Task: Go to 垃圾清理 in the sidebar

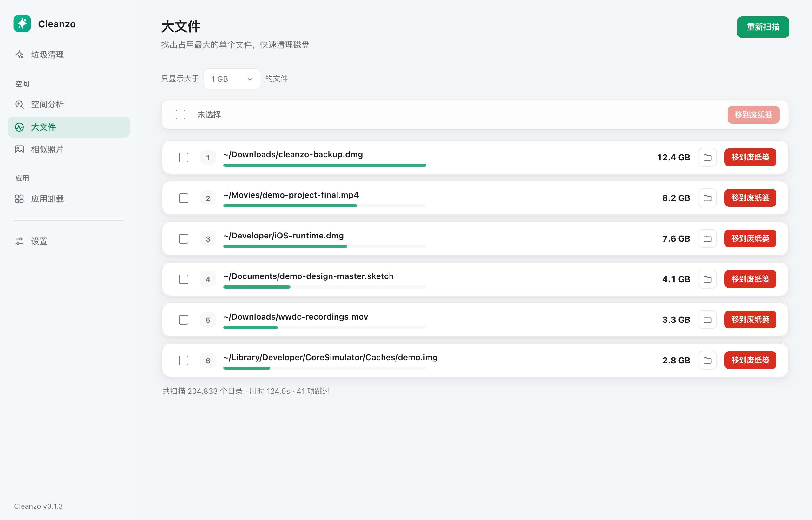Action: [69, 55]
